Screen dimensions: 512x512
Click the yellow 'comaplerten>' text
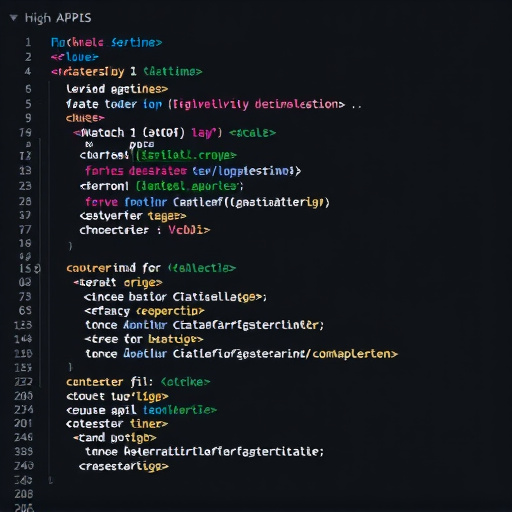tap(355, 354)
